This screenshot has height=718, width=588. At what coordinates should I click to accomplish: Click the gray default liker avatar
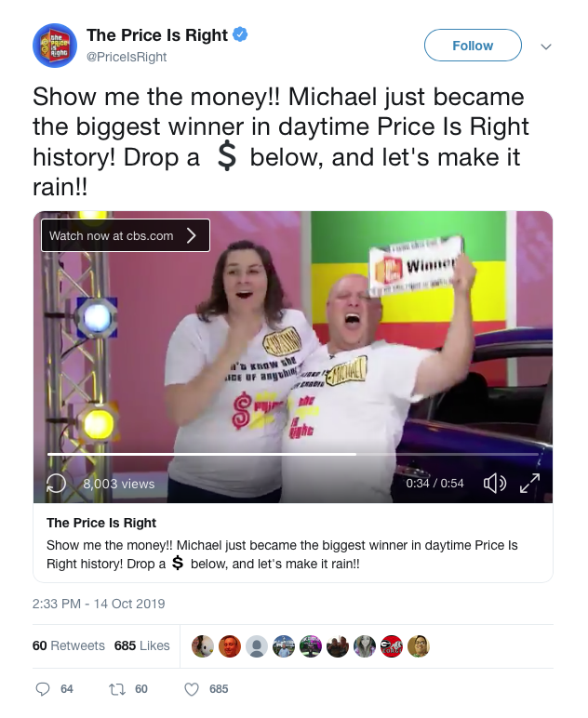click(x=257, y=646)
